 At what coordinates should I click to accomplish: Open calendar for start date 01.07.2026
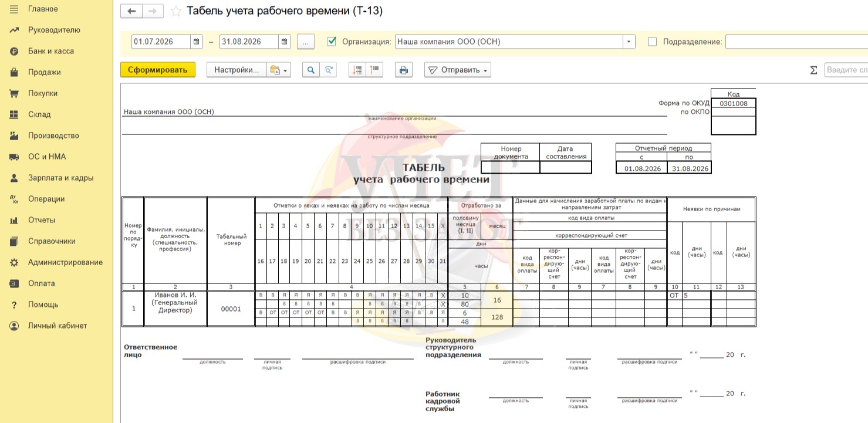[x=197, y=42]
